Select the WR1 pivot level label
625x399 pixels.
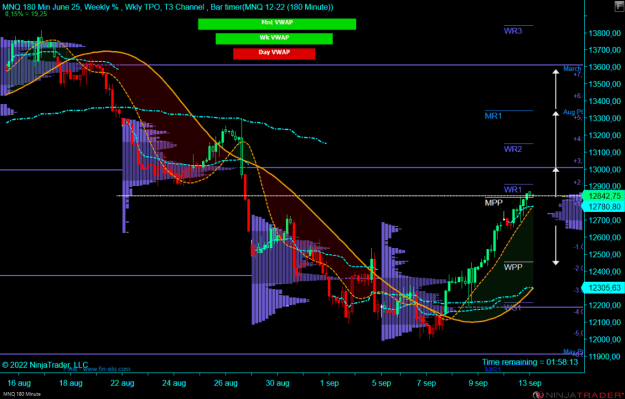(x=513, y=190)
